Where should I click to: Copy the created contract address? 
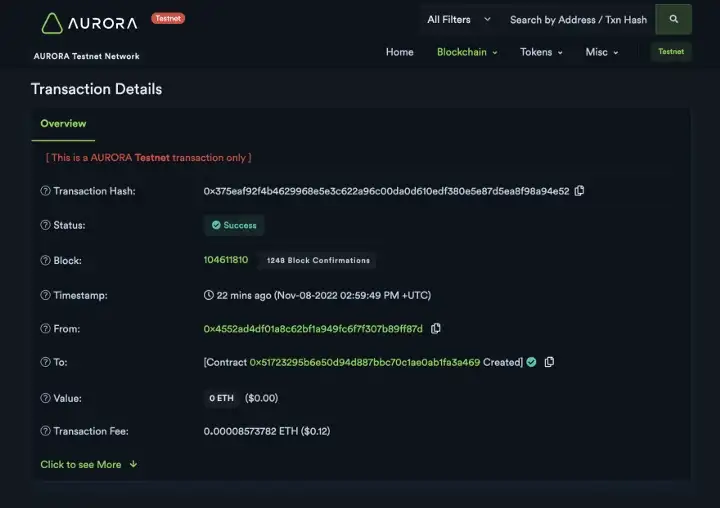point(549,362)
